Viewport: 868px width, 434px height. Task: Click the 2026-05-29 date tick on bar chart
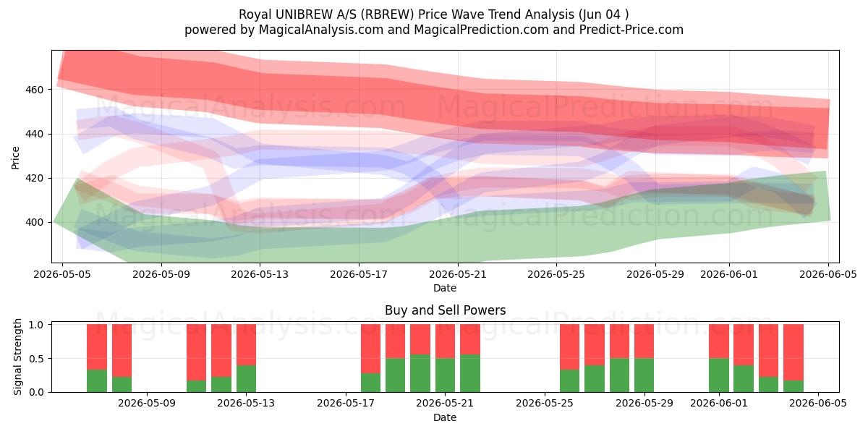[x=644, y=404]
